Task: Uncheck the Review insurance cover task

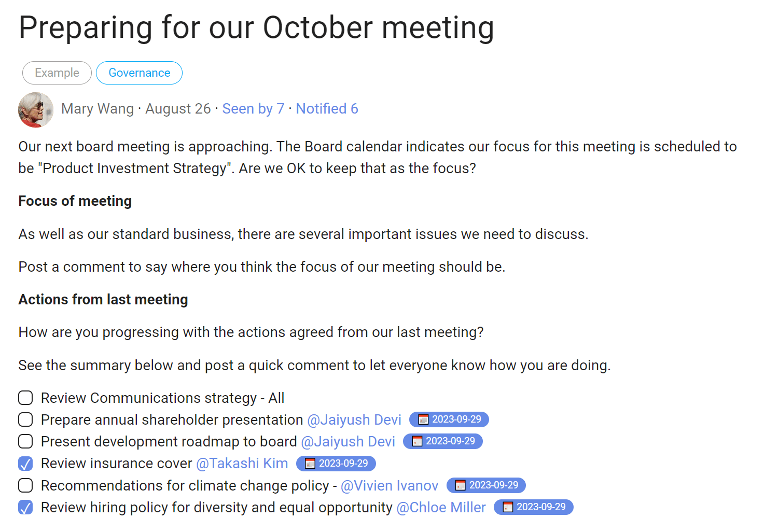Action: click(x=25, y=464)
